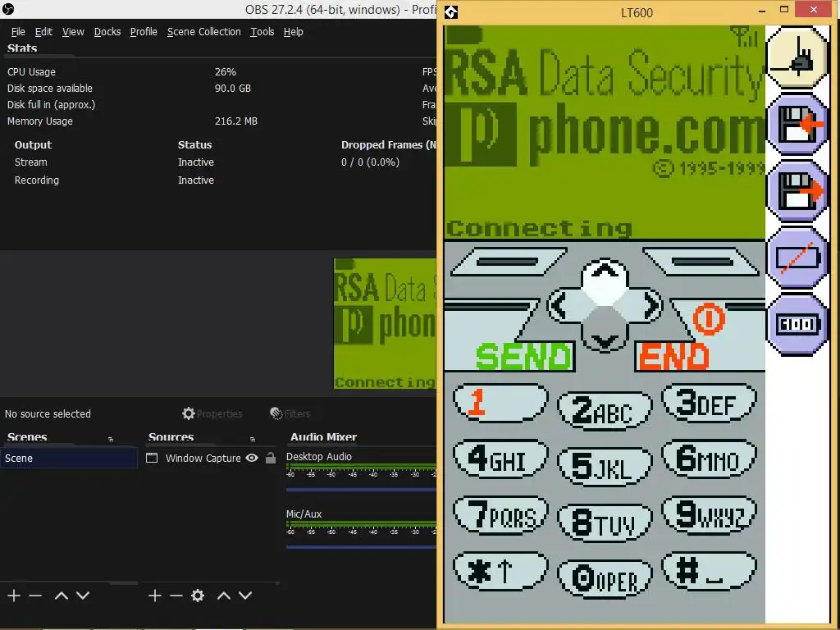The width and height of the screenshot is (840, 630).
Task: Open the Tools menu in OBS
Action: click(x=262, y=32)
